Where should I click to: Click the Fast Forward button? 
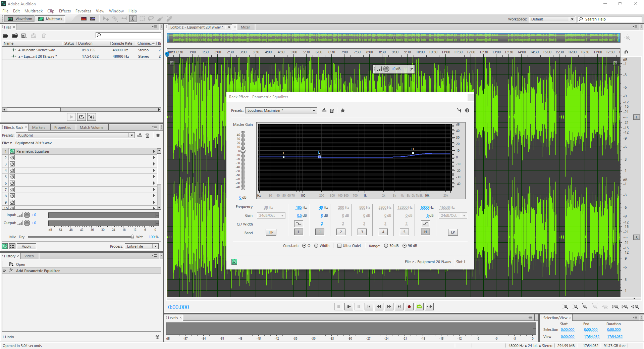pyautogui.click(x=389, y=306)
